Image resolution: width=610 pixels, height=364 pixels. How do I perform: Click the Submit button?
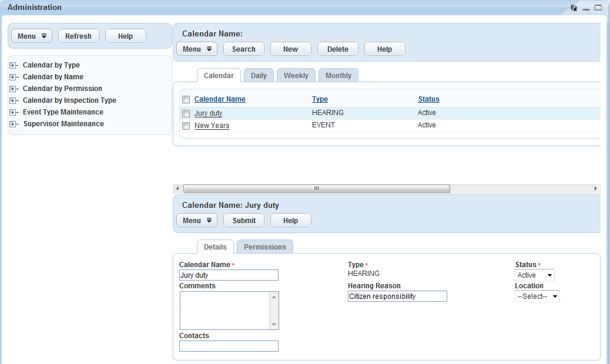pos(244,221)
